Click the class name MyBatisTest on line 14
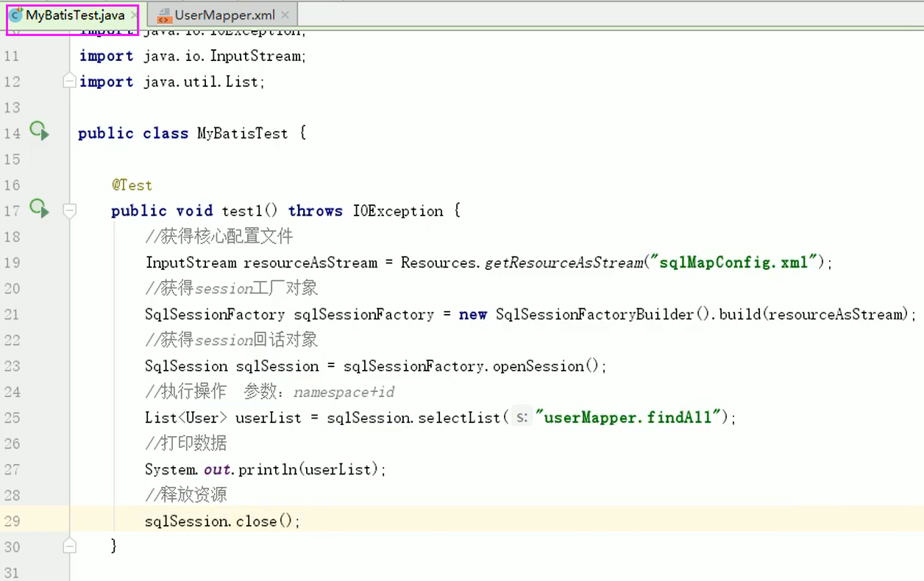This screenshot has width=924, height=581. tap(243, 133)
